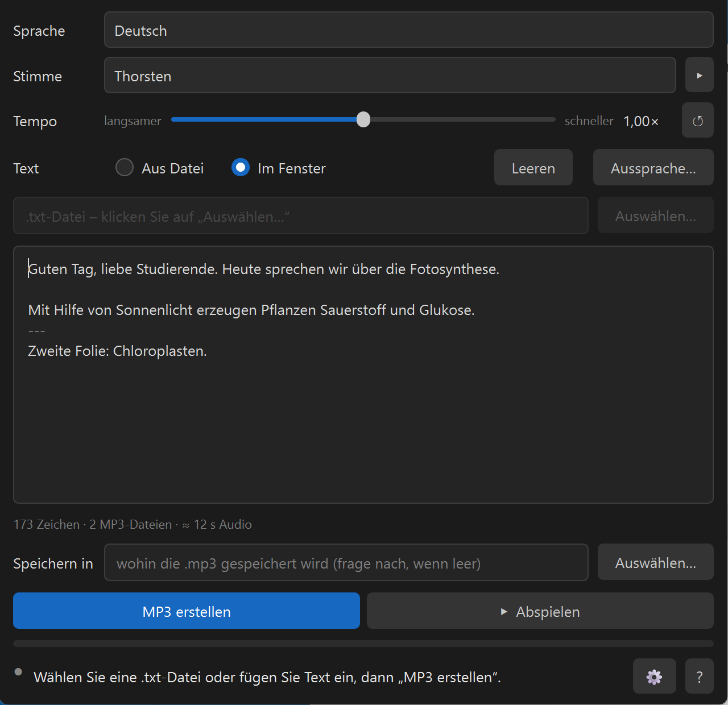This screenshot has height=705, width=728.
Task: Click the "schneller" label
Action: [x=589, y=121]
